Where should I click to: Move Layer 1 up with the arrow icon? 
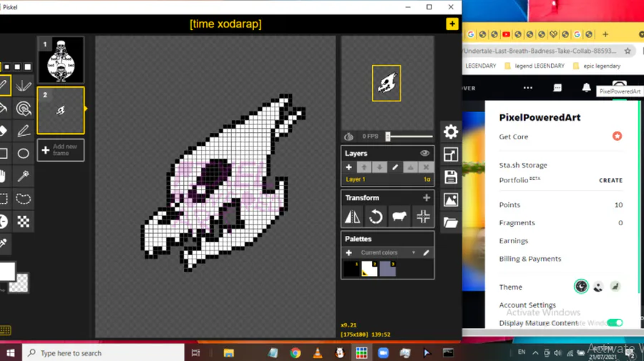(364, 167)
